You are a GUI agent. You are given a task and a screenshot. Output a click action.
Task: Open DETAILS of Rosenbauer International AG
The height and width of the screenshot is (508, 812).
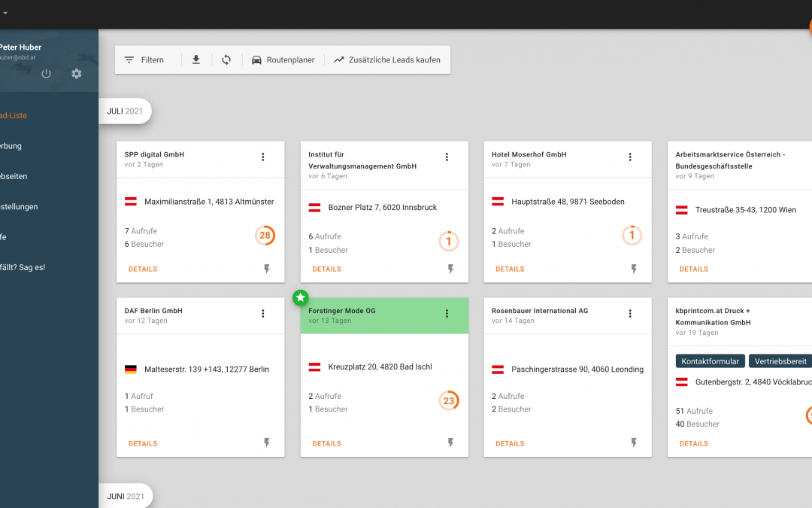[510, 444]
